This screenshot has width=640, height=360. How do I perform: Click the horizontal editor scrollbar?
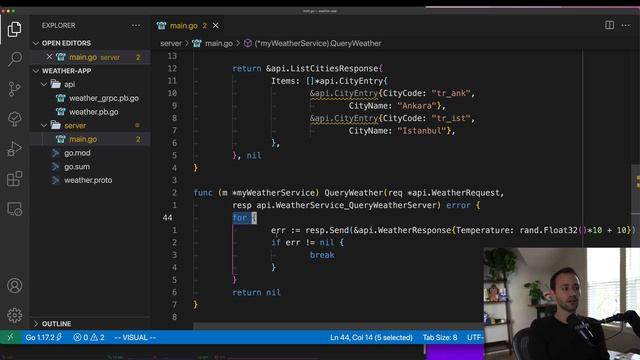tap(338, 326)
